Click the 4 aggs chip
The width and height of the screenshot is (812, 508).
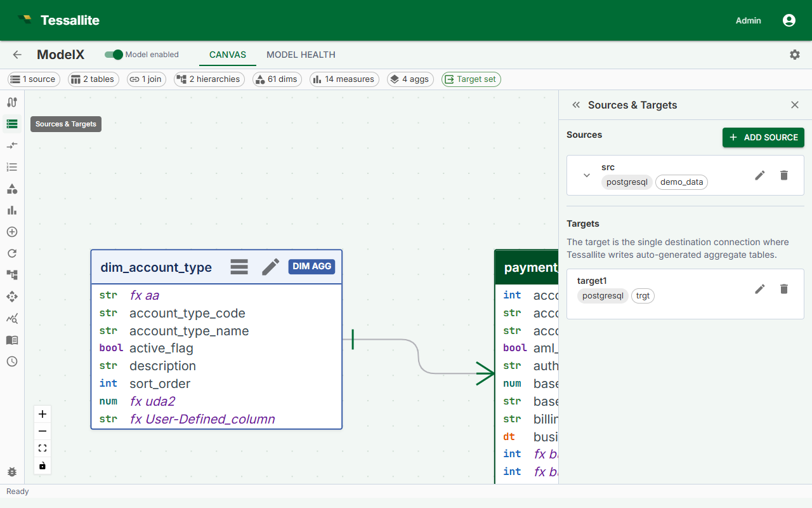410,79
